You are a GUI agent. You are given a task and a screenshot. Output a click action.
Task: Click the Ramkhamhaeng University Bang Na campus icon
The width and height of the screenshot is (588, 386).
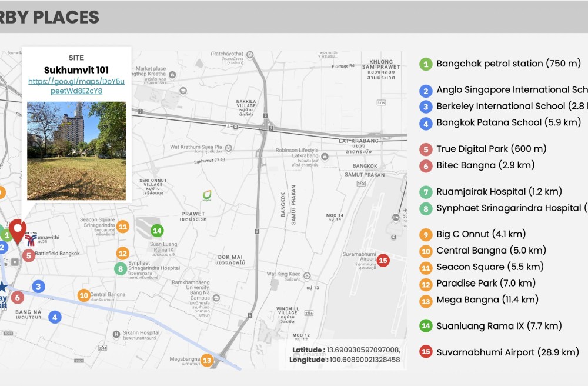(x=216, y=298)
